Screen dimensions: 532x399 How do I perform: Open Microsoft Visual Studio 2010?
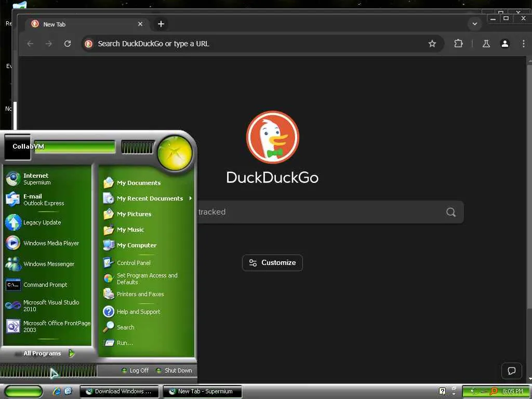pyautogui.click(x=47, y=305)
